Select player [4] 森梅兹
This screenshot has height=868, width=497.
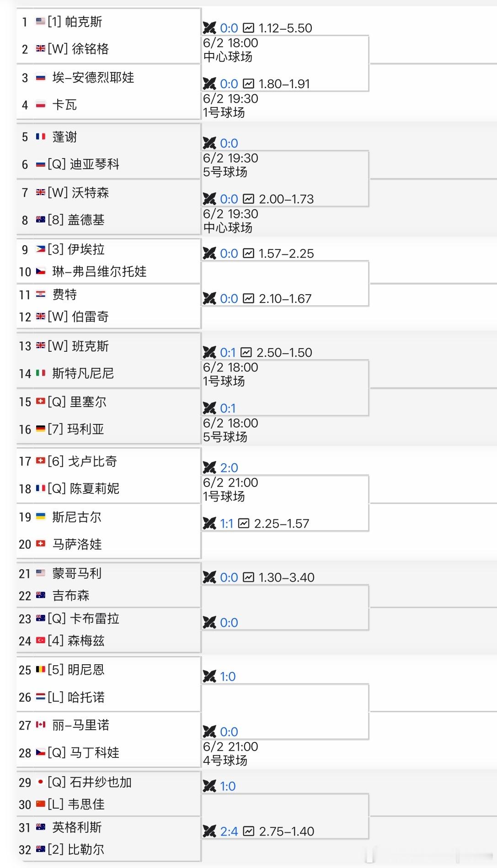click(x=76, y=640)
